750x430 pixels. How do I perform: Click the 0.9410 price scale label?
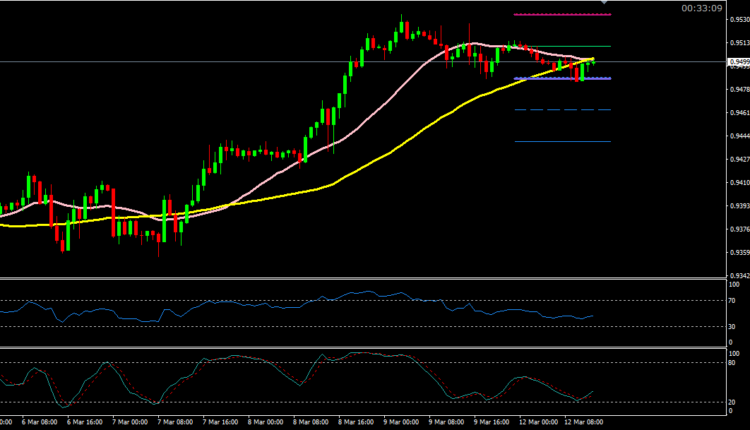tap(737, 183)
